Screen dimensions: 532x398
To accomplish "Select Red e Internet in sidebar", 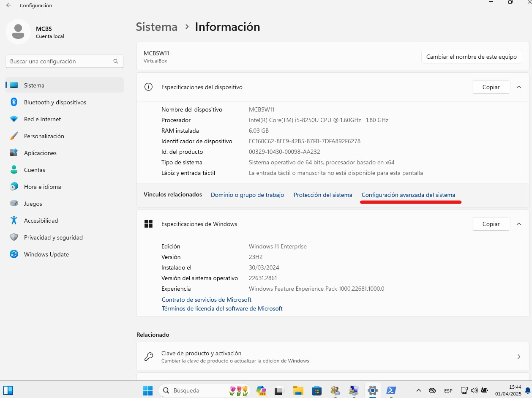I will click(42, 119).
